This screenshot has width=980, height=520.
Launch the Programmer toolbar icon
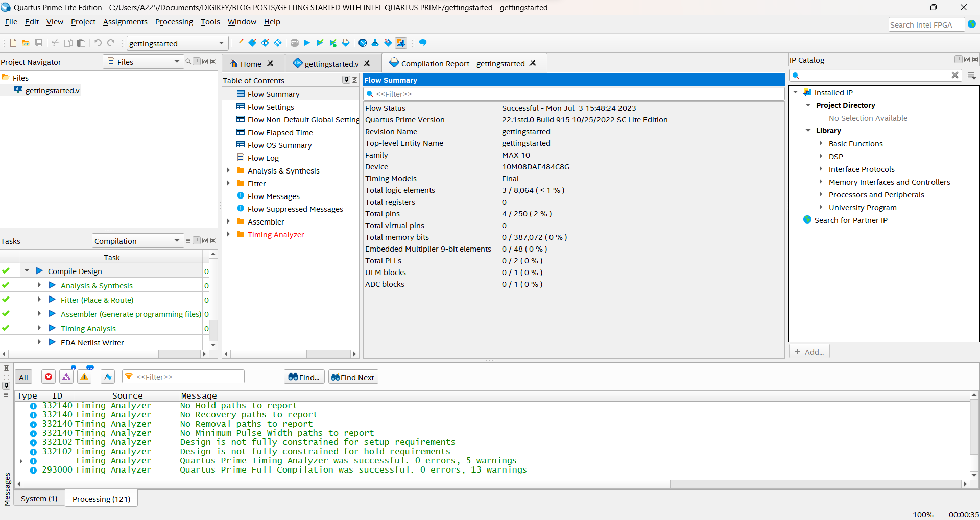point(401,43)
